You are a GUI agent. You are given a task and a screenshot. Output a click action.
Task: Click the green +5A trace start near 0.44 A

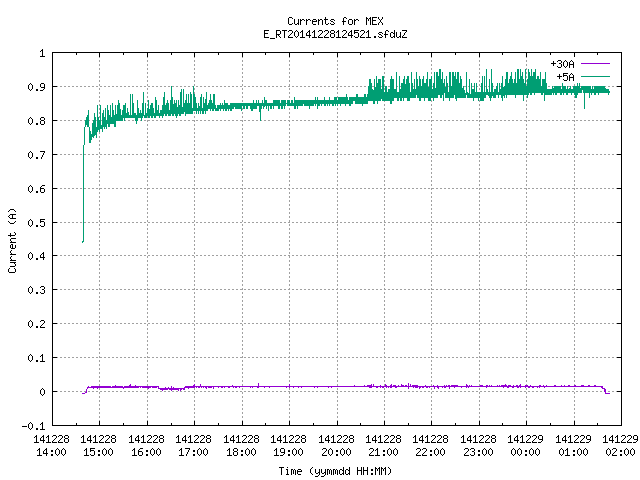[83, 242]
